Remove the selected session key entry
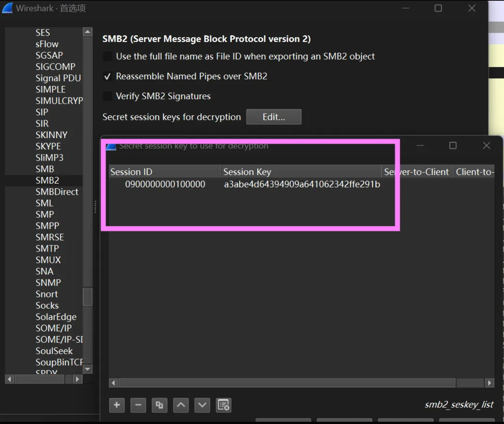This screenshot has width=504, height=424. tap(138, 405)
